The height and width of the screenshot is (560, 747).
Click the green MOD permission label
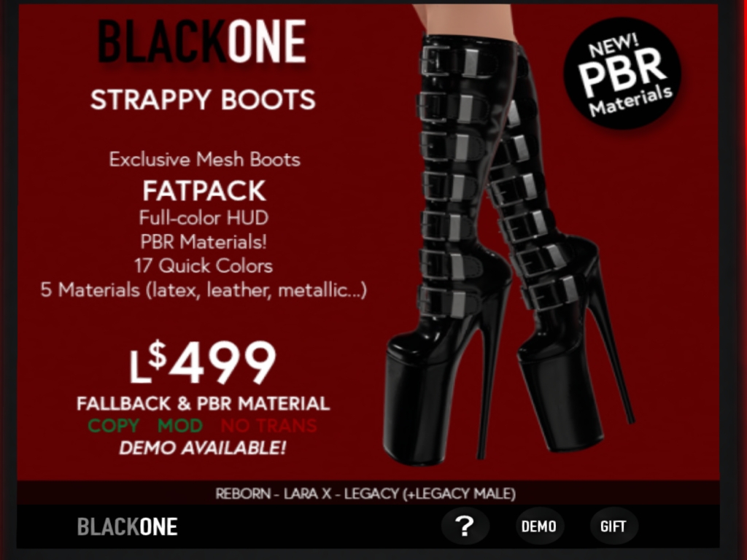click(180, 425)
